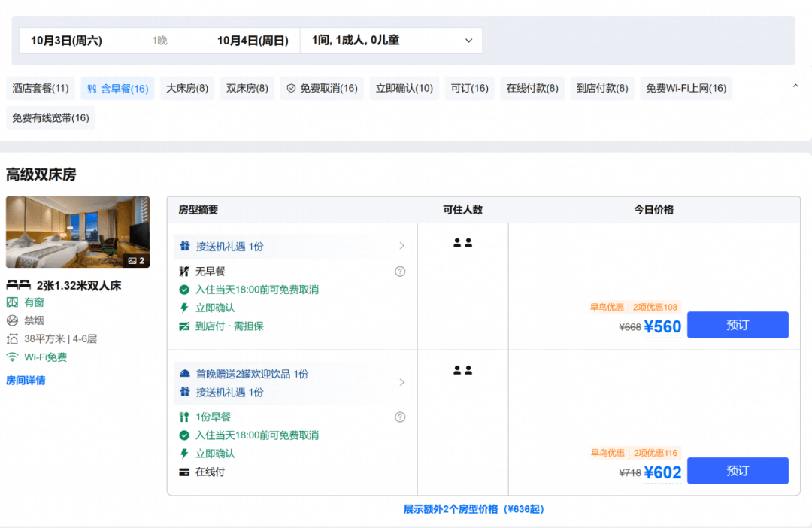Screen dimensions: 812x528
Task: Click the help icon beside 无早餐
Action: click(x=400, y=272)
